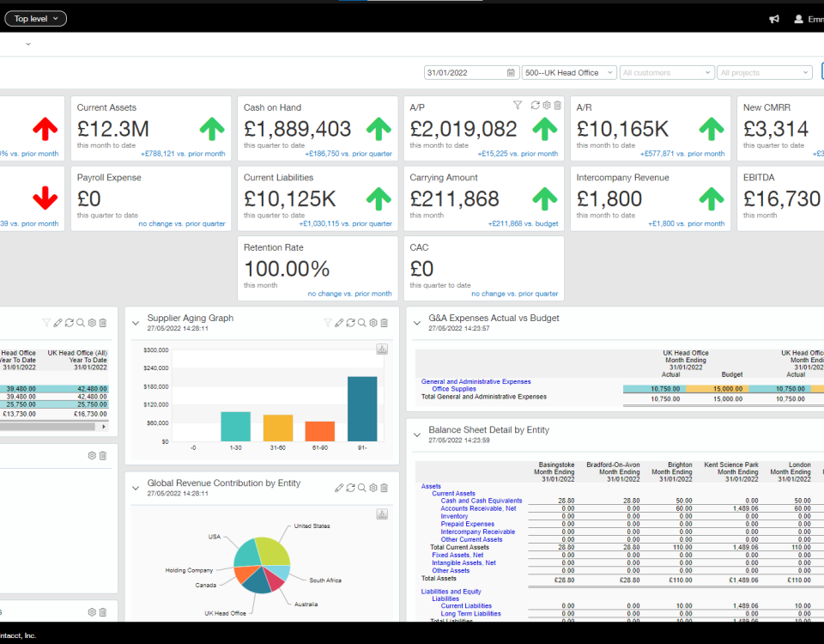Refresh the UK Head Office year-to-date report
Viewport: 824px width, 644px height.
(70, 323)
